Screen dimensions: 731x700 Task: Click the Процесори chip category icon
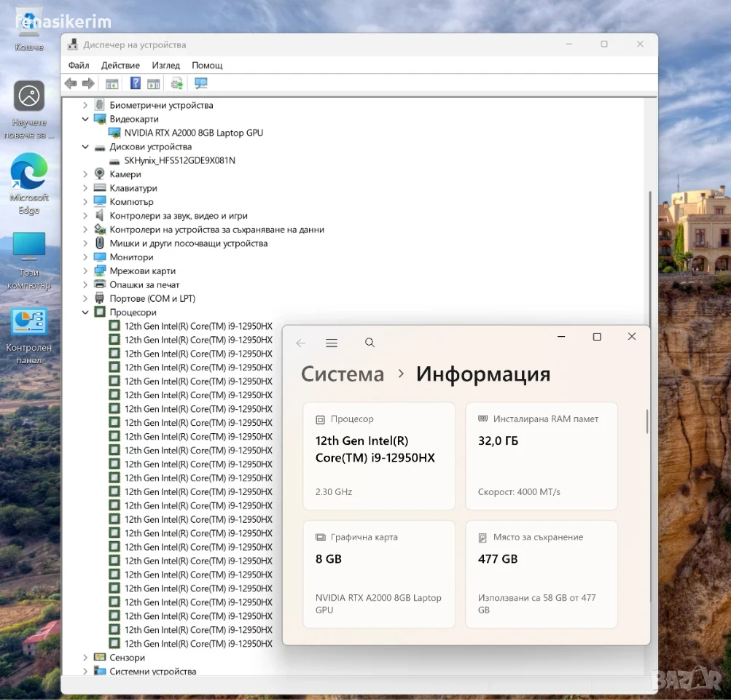point(100,312)
